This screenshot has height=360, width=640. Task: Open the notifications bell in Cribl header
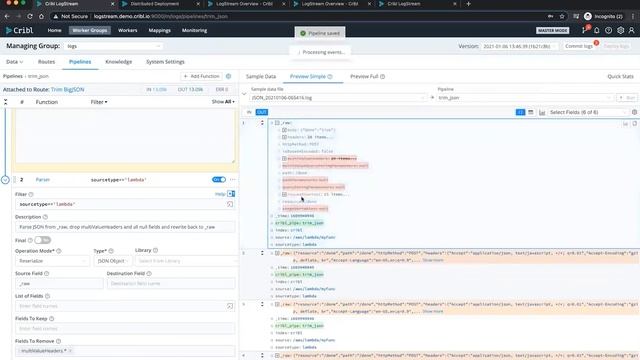(x=596, y=30)
